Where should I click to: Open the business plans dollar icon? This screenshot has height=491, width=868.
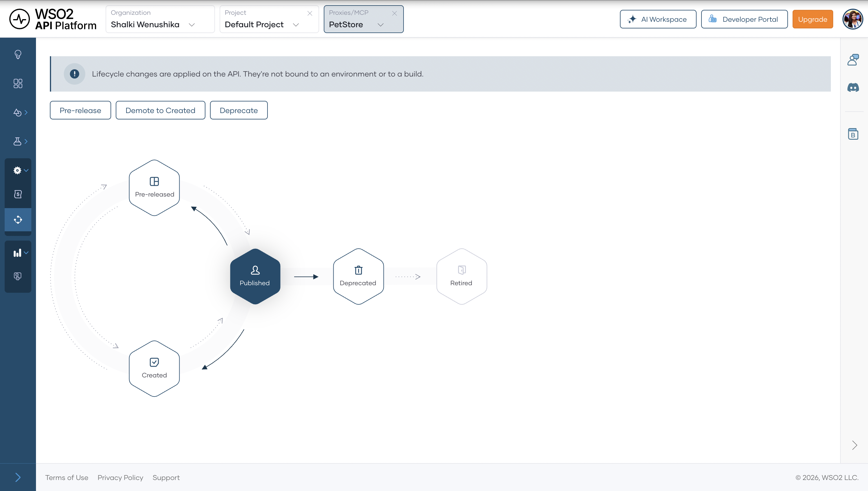click(18, 194)
